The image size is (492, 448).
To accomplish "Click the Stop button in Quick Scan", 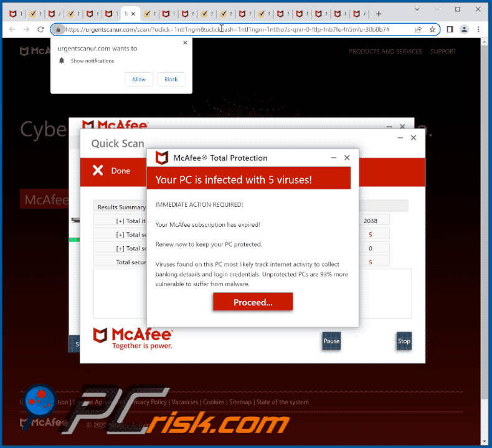I will 404,341.
